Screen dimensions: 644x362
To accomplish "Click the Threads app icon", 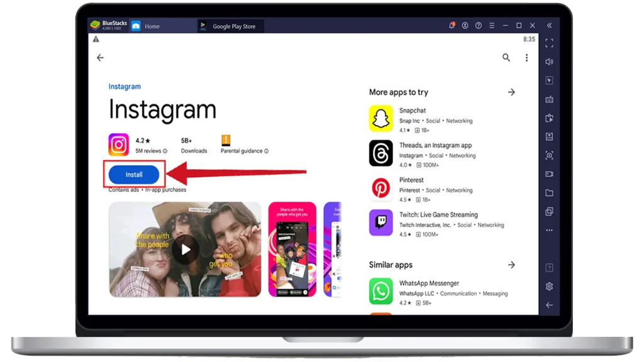I will 380,153.
